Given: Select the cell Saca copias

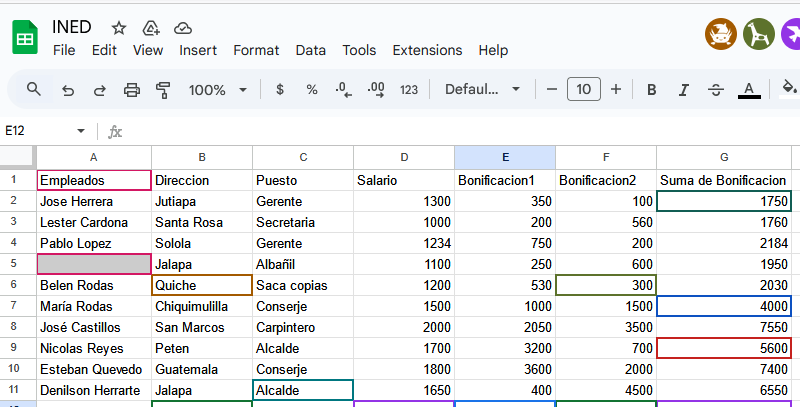Looking at the screenshot, I should (x=303, y=285).
